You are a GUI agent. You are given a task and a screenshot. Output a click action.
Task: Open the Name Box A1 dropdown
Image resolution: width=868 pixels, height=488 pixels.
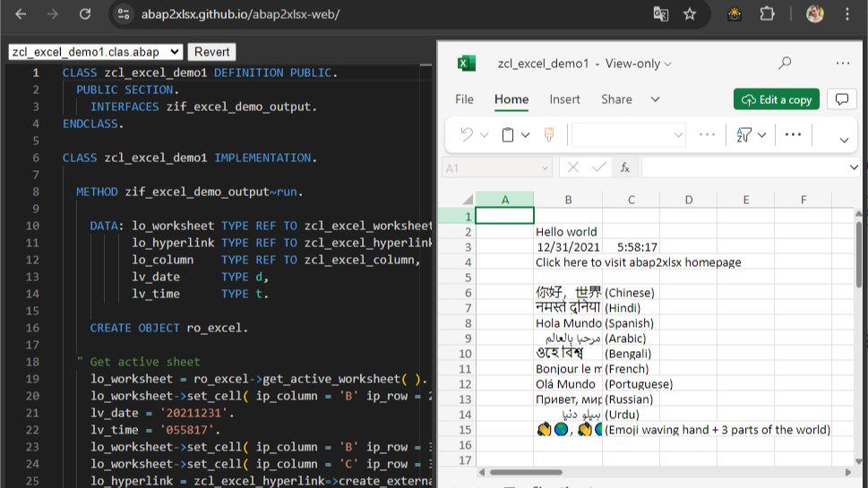tap(545, 168)
